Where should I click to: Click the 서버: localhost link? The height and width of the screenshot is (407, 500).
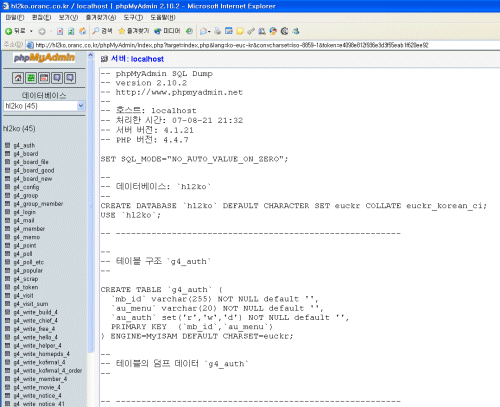(x=137, y=59)
